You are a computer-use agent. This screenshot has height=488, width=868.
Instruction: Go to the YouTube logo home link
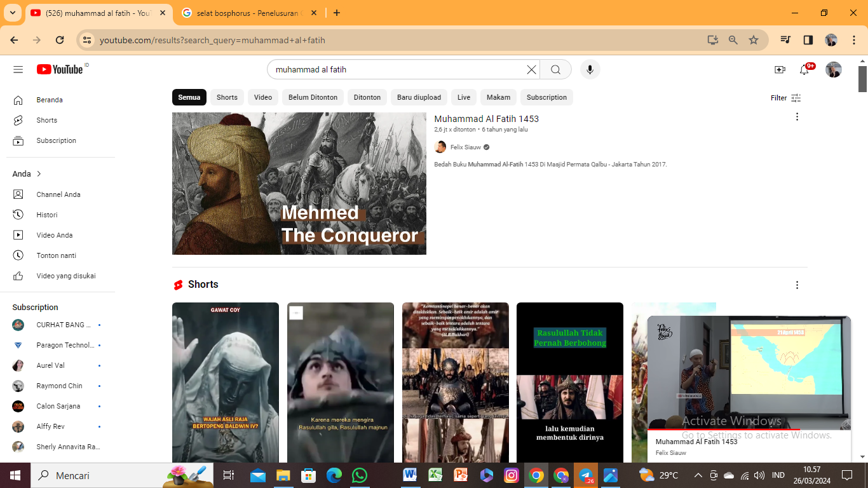click(x=60, y=69)
